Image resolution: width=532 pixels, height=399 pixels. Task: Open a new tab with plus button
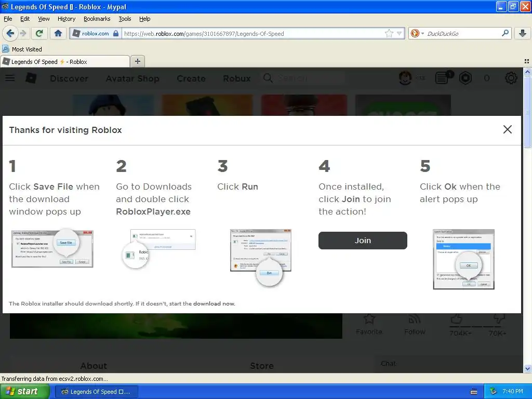(137, 61)
